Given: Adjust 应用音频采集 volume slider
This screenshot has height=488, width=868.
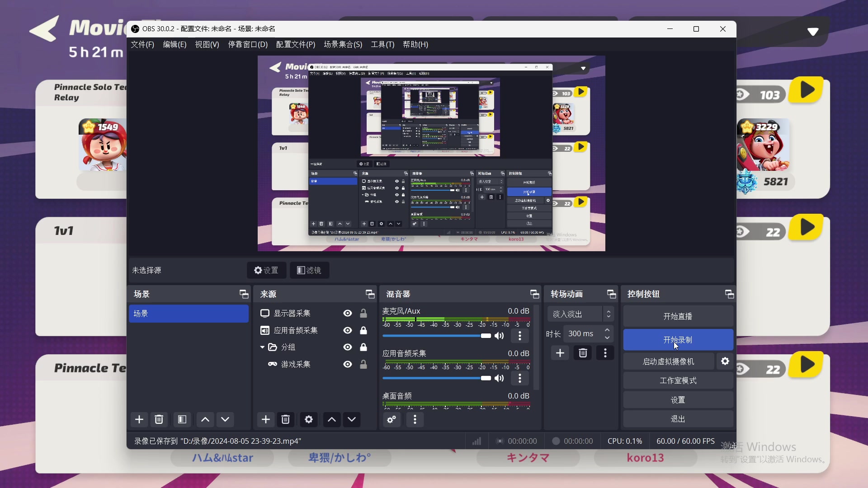Looking at the screenshot, I should [437, 378].
